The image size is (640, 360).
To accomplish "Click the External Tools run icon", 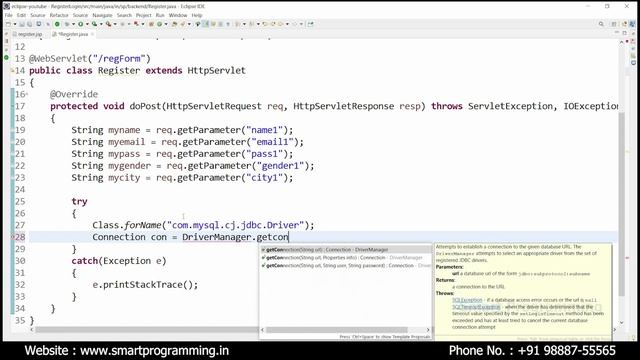I will pos(108,24).
